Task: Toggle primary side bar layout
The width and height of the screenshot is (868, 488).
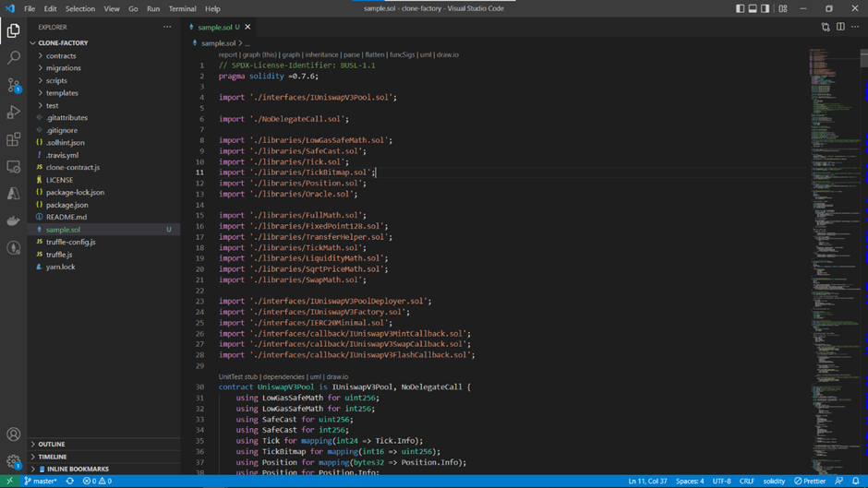Action: 741,8
